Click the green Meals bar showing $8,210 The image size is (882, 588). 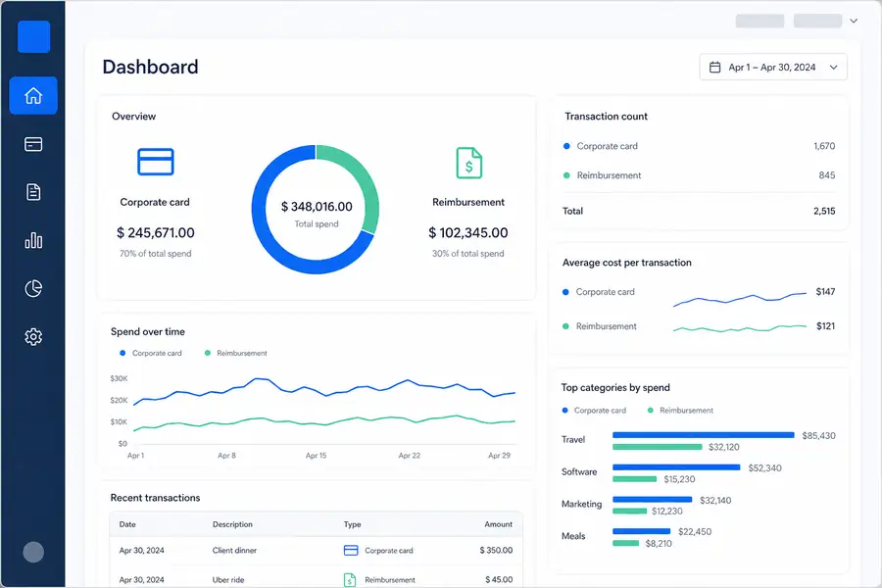[x=625, y=543]
